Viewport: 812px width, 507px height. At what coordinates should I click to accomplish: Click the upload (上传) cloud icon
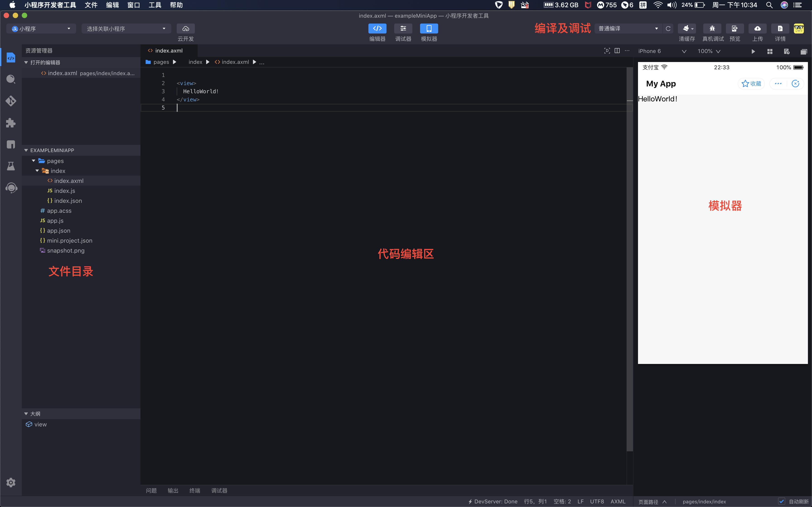757,29
